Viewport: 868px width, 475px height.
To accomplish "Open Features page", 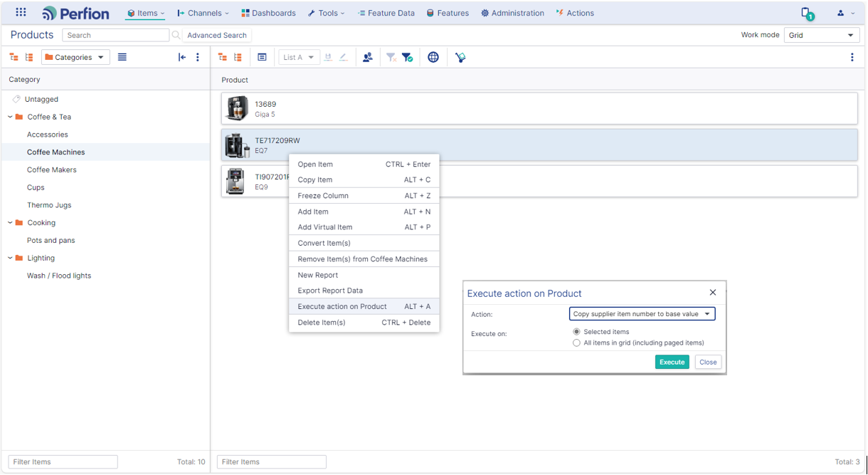I will point(448,13).
